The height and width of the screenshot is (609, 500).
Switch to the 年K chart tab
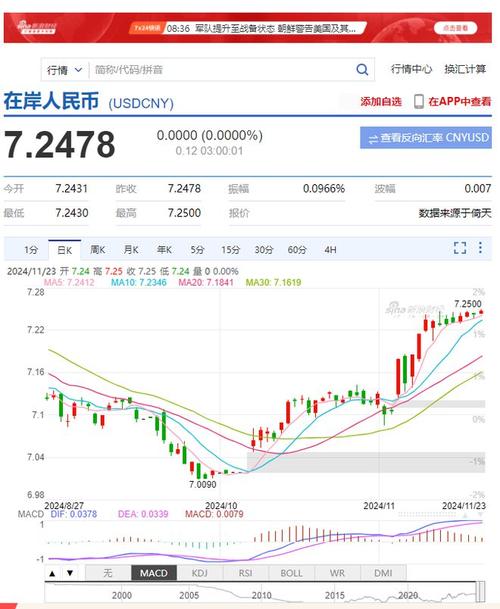[x=164, y=250]
